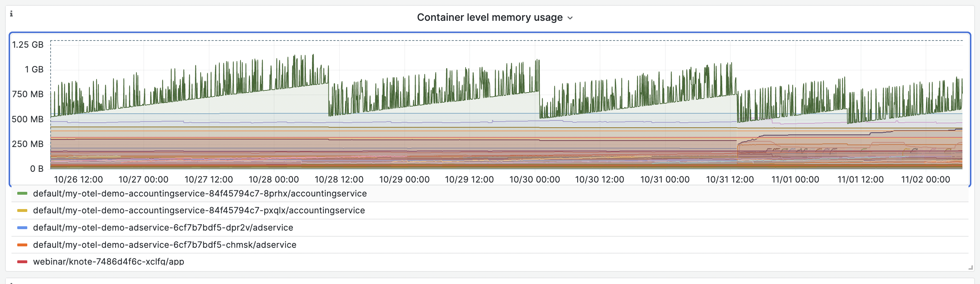Click the 10/30 00:00 time axis label
Viewport: 980px width, 284px height.
pyautogui.click(x=534, y=179)
